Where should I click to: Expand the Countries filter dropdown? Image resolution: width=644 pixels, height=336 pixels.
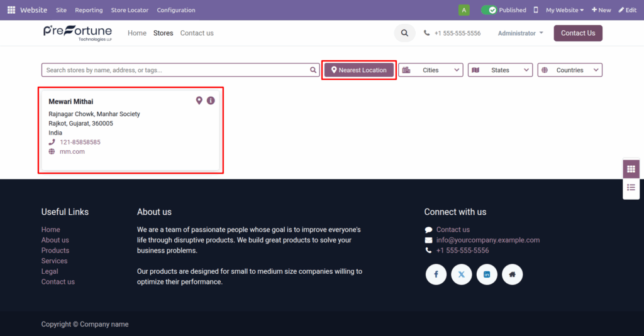pos(570,70)
